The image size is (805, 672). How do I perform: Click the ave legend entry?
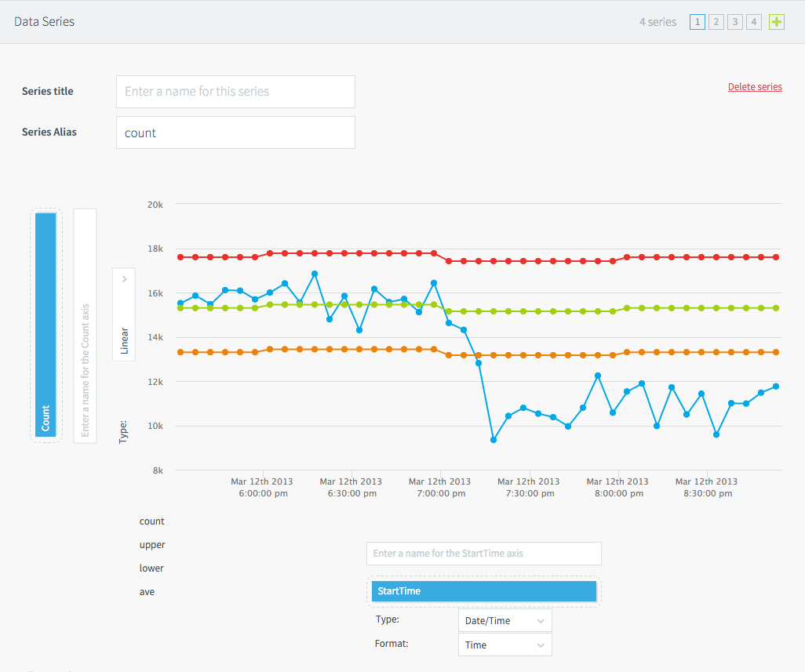(x=148, y=592)
